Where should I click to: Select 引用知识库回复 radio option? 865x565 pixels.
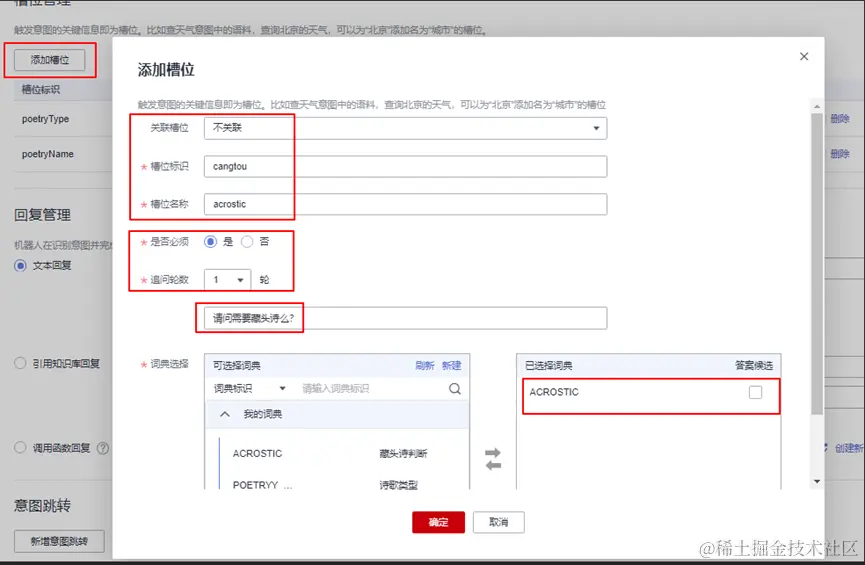(x=20, y=363)
